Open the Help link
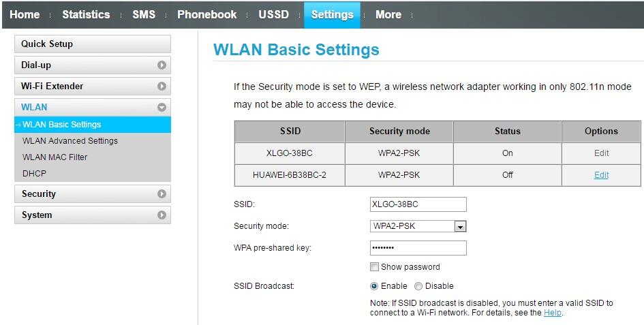The height and width of the screenshot is (325, 644). [x=553, y=313]
